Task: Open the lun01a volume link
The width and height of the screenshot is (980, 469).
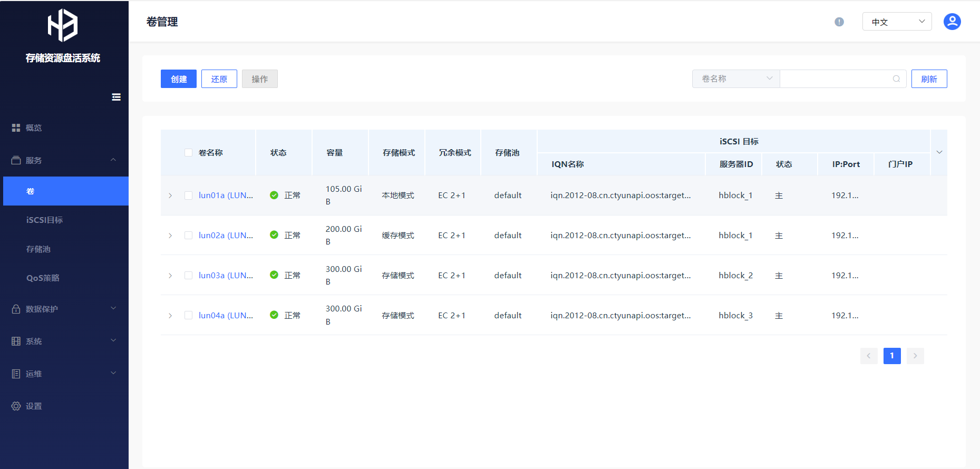Action: [x=225, y=196]
